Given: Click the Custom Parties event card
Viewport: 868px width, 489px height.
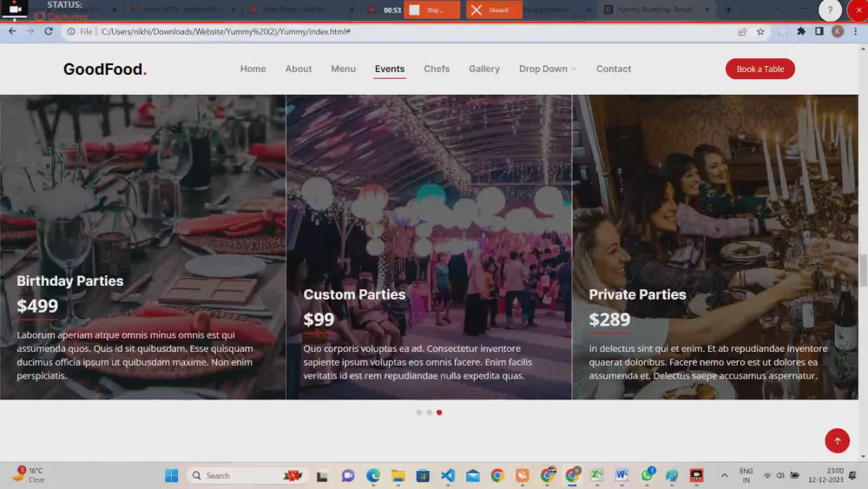Looking at the screenshot, I should [429, 247].
